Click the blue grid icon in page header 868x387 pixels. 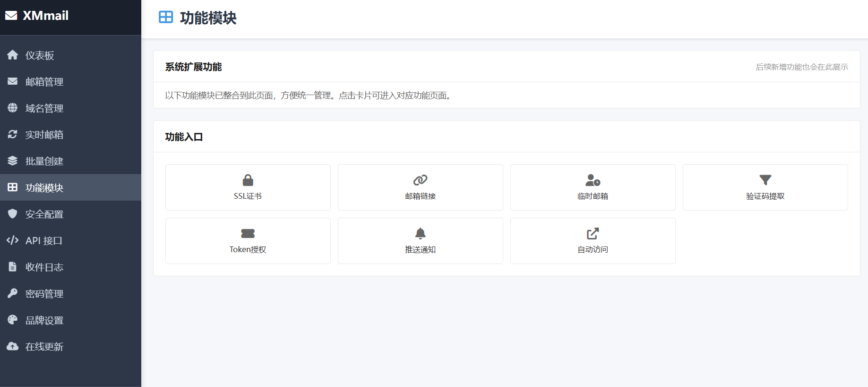(x=166, y=18)
